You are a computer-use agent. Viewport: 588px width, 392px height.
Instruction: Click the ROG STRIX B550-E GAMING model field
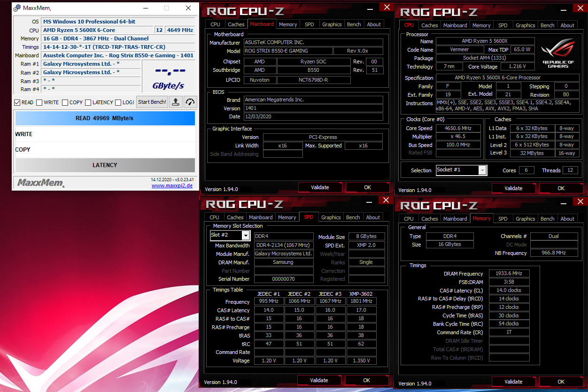pyautogui.click(x=288, y=51)
